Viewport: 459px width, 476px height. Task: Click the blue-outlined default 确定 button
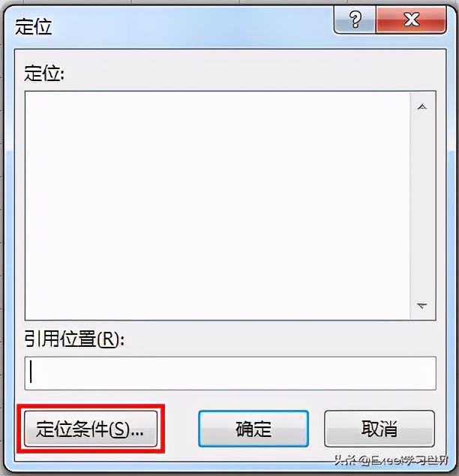point(253,429)
